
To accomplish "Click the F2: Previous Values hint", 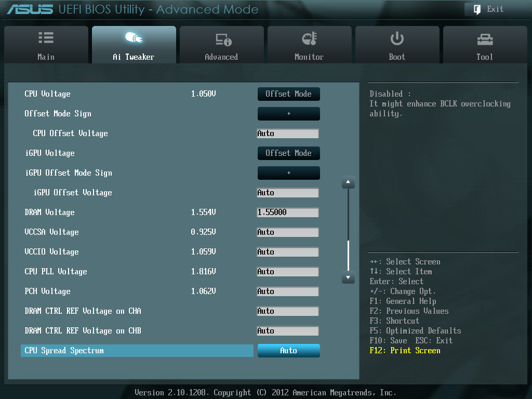I will (x=409, y=311).
